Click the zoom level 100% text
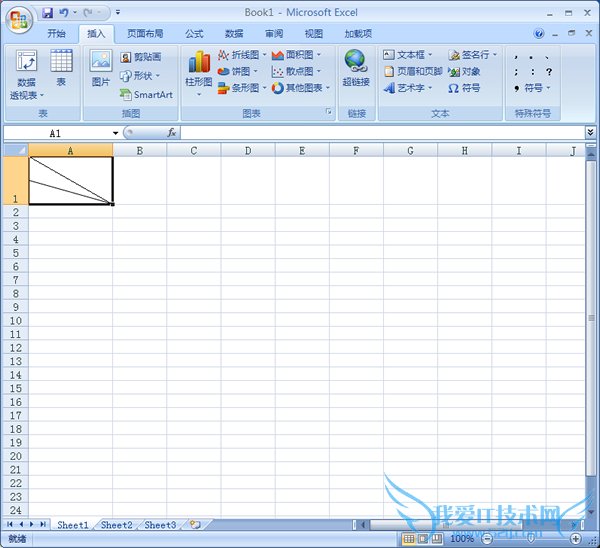 pos(462,539)
